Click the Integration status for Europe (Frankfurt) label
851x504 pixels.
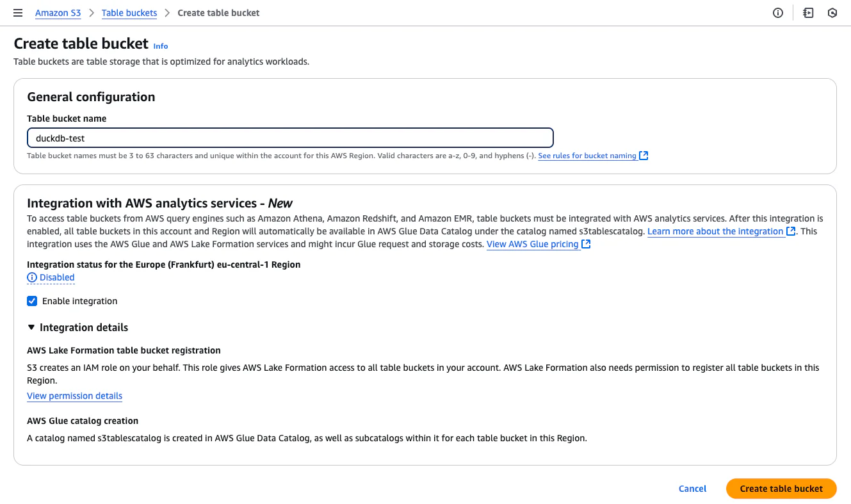[164, 264]
